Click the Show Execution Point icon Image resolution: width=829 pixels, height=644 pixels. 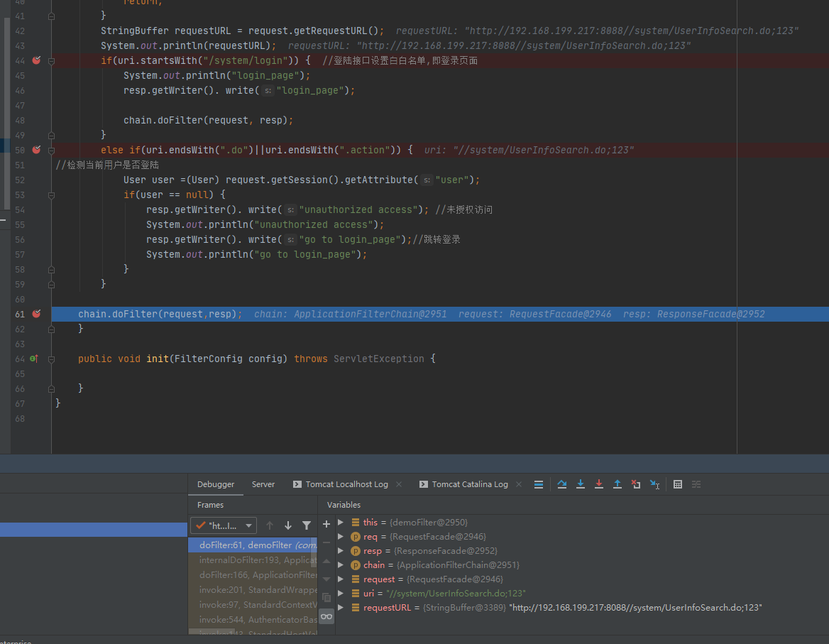coord(539,484)
